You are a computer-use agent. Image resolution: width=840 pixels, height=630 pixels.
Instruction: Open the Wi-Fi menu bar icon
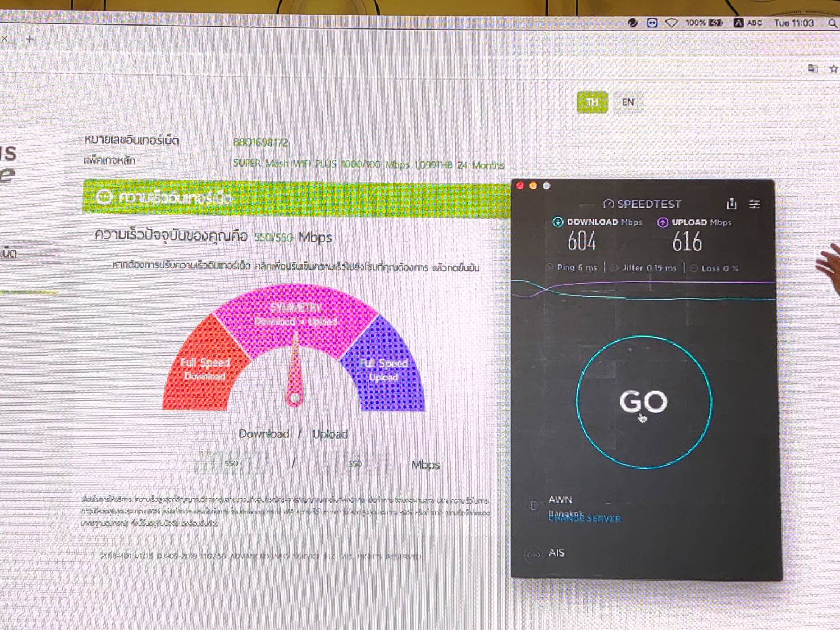(x=671, y=23)
